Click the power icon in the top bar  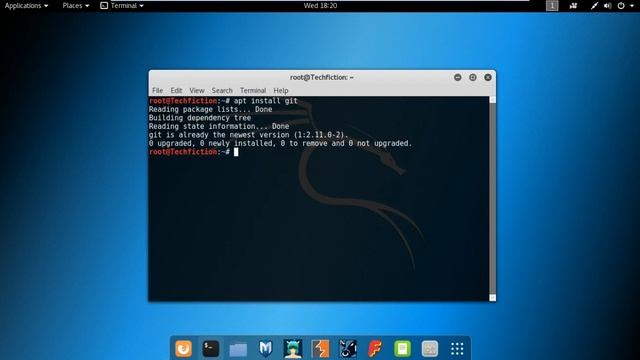pos(621,6)
